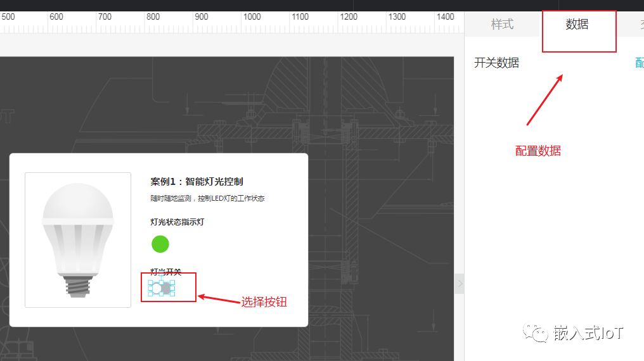Click the blue 配置 link for switch data

640,63
